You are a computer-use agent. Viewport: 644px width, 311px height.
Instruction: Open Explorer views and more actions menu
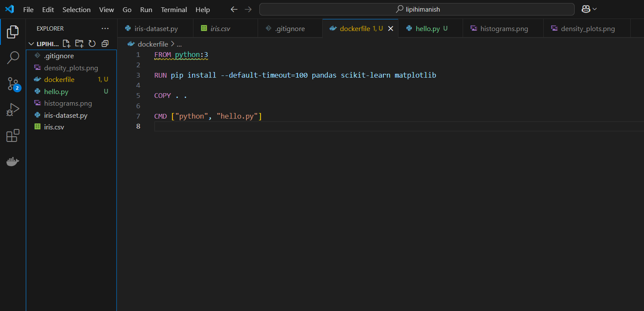(x=105, y=28)
